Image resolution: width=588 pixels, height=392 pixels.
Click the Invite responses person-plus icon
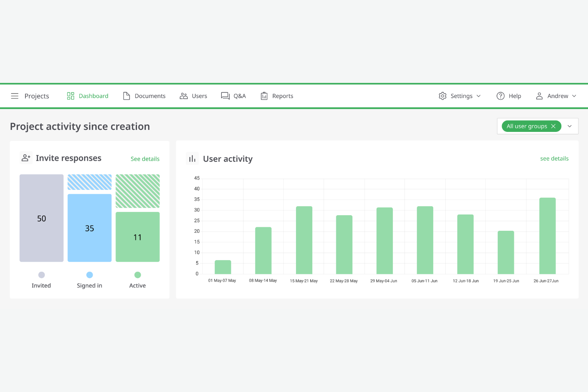pos(25,158)
